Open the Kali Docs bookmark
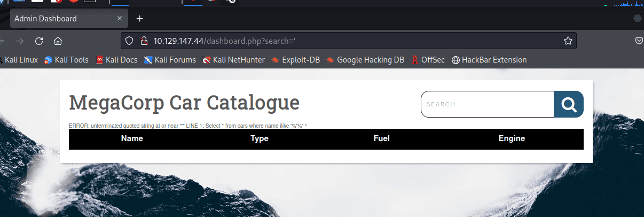Screen dimensions: 644x217 pyautogui.click(x=116, y=60)
